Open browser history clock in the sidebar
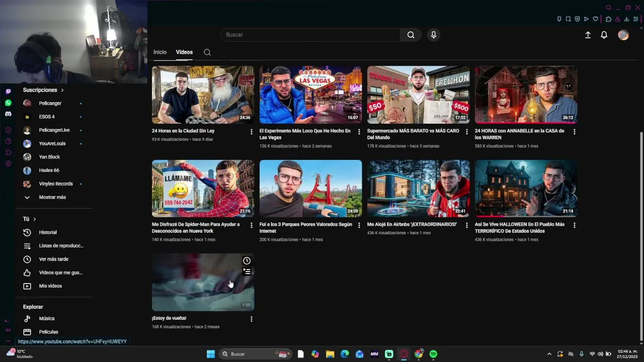 (8, 141)
